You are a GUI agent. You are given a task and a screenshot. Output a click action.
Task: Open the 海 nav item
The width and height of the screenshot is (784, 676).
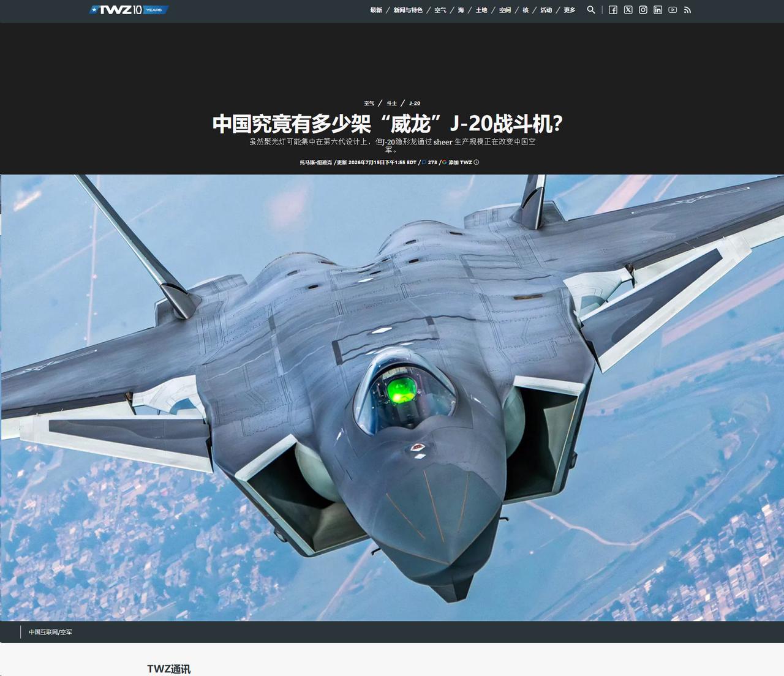click(x=461, y=10)
